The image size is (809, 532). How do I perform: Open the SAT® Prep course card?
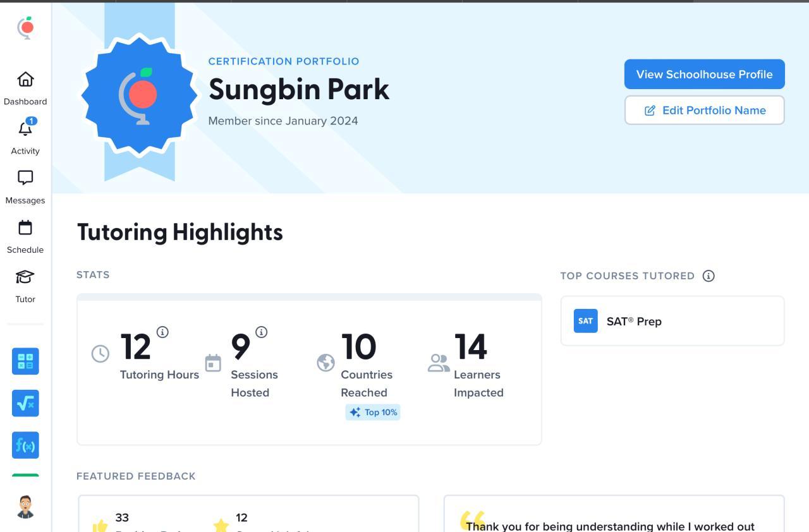pos(672,321)
